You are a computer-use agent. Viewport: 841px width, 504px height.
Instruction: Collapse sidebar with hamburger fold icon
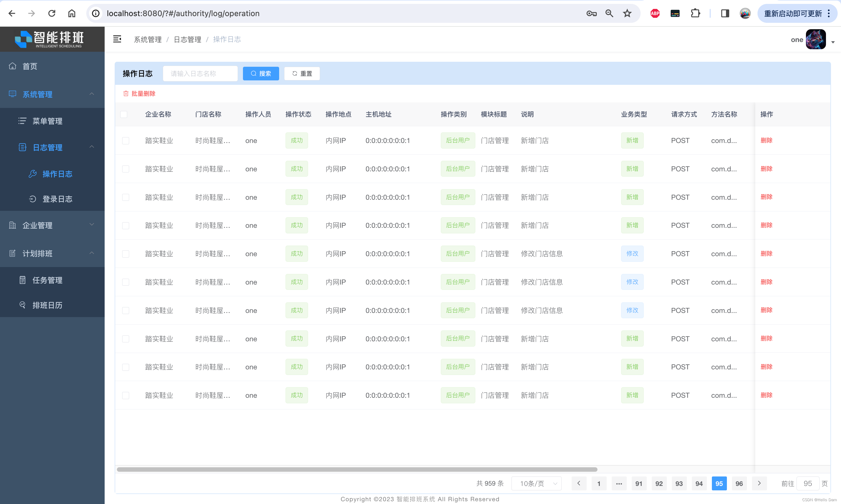pos(117,39)
